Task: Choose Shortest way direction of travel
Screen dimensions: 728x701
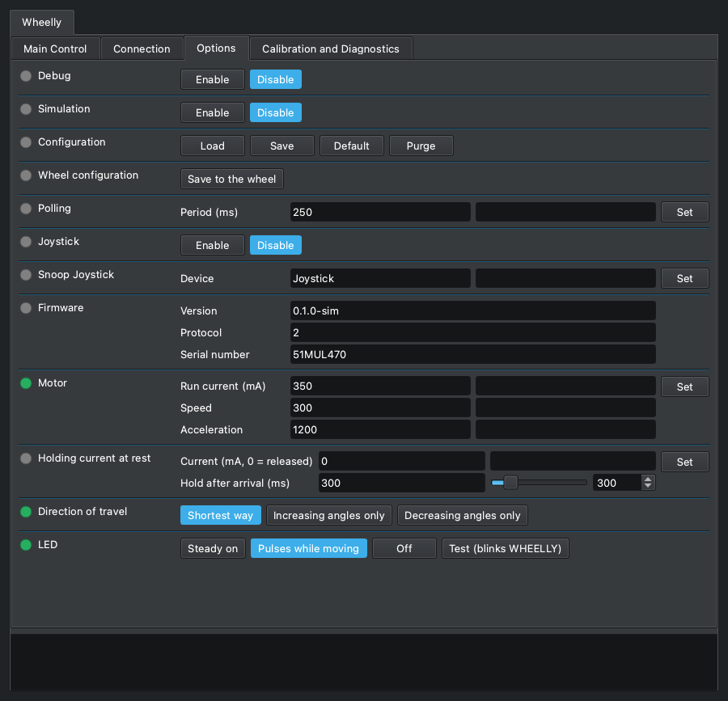Action: point(221,515)
